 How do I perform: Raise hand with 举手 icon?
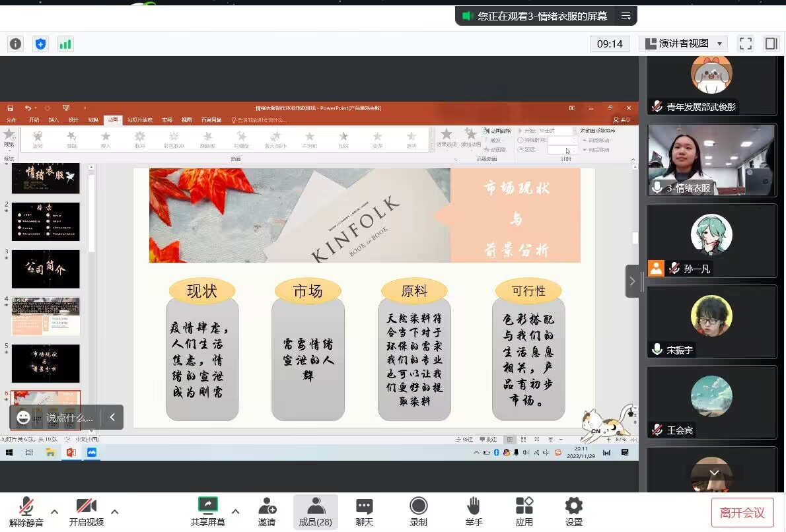(473, 512)
